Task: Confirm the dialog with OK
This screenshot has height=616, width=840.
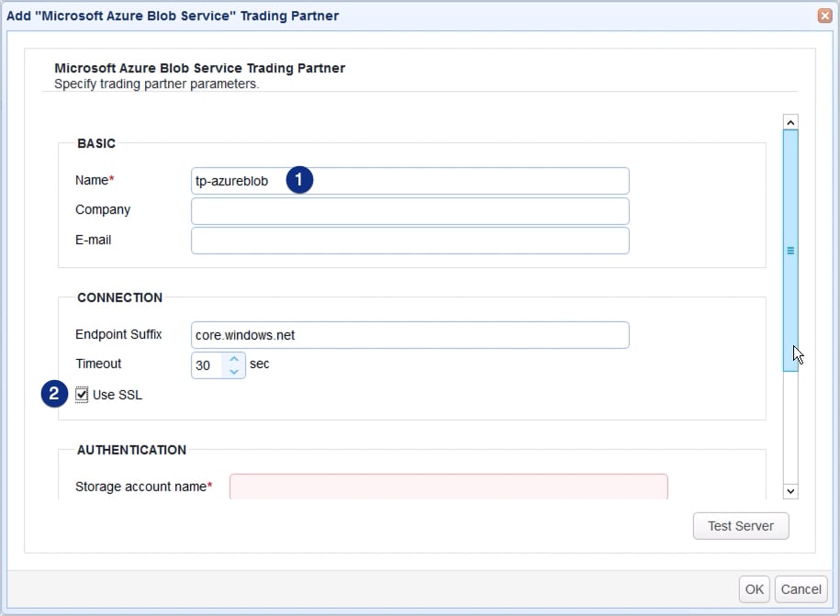Action: [754, 589]
